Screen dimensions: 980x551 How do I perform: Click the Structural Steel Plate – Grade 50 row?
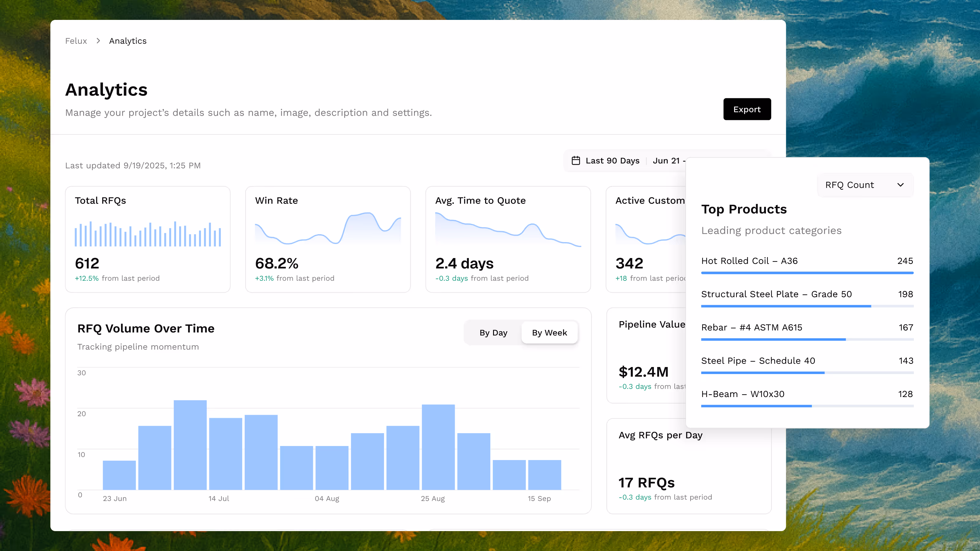[x=776, y=294]
